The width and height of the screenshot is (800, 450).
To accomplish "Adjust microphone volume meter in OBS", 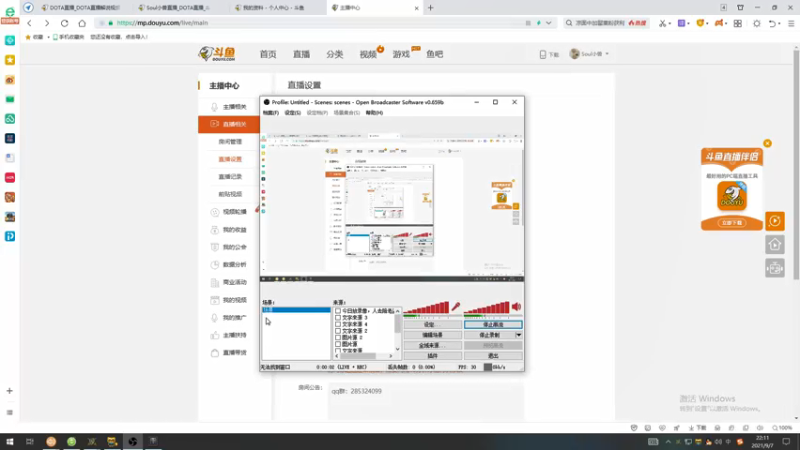I will [x=426, y=307].
